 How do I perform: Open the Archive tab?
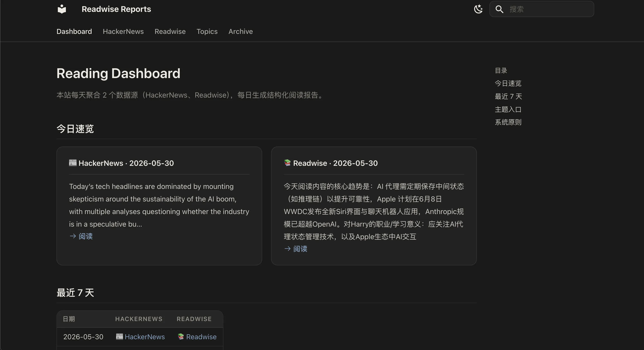coord(240,32)
